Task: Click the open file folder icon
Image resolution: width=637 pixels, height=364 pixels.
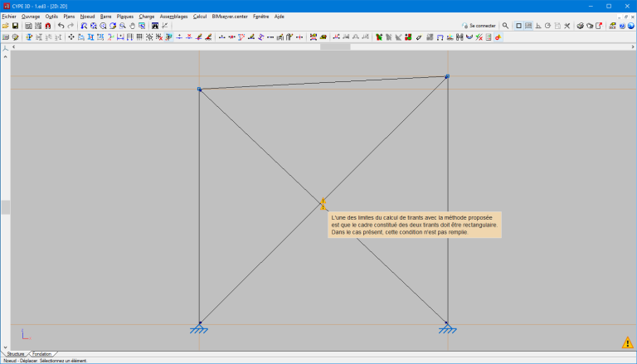Action: (5, 26)
